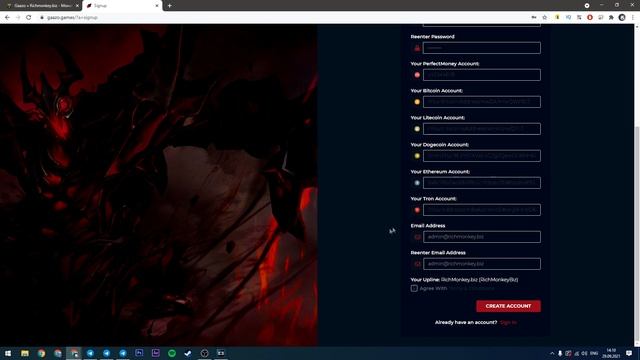Viewport: 640px width, 360px height.
Task: Open Spotify from the taskbar
Action: click(172, 353)
